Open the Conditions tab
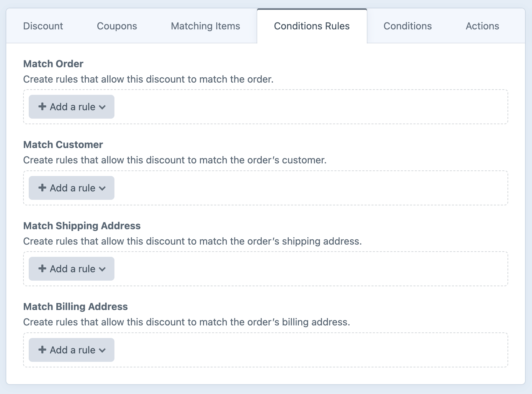 tap(407, 26)
